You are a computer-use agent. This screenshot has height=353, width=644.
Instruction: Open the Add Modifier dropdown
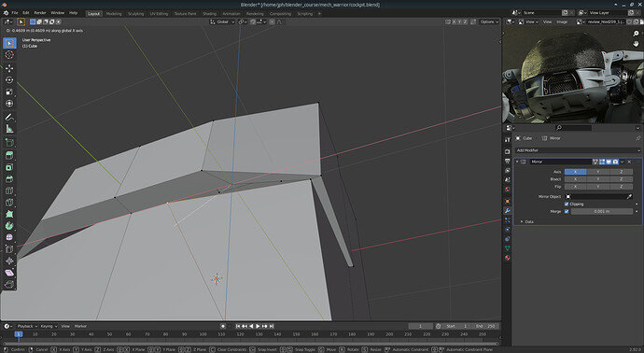point(577,150)
